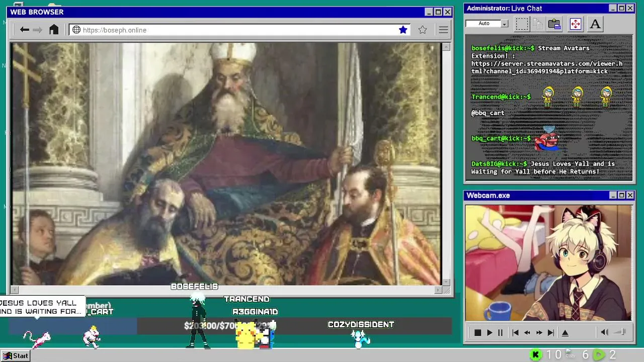This screenshot has height=362, width=644.
Task: Select the Mark selection tool in Live Chat
Action: [522, 24]
